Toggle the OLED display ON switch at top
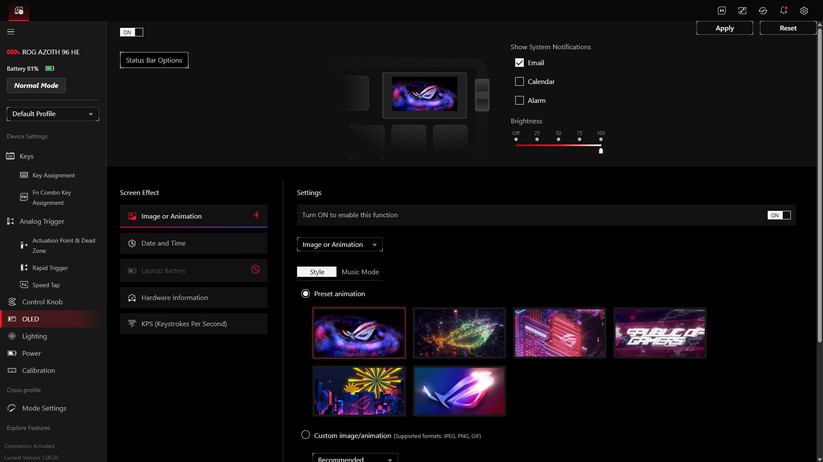The image size is (823, 462). 131,32
